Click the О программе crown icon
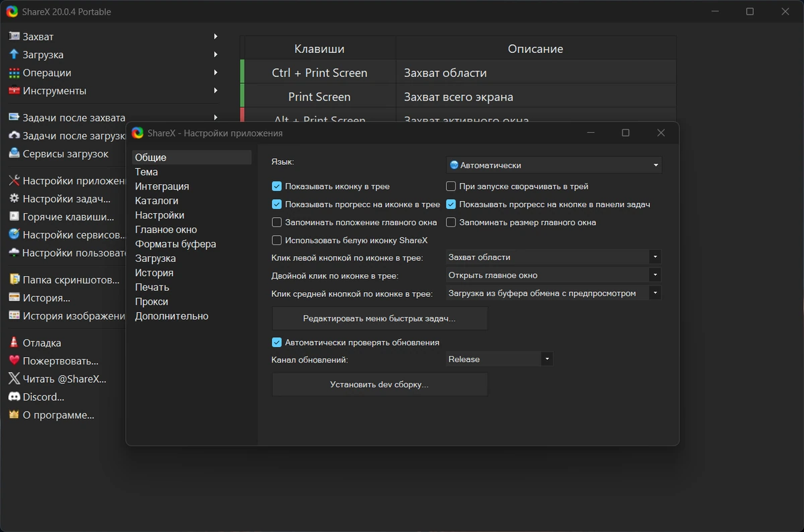 (14, 415)
